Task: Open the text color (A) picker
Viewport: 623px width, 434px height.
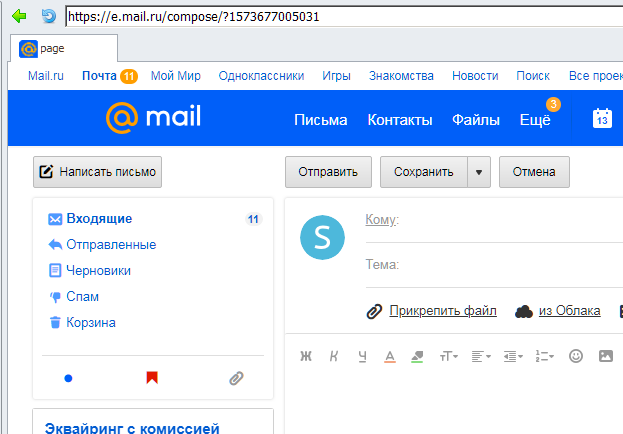Action: (x=390, y=356)
